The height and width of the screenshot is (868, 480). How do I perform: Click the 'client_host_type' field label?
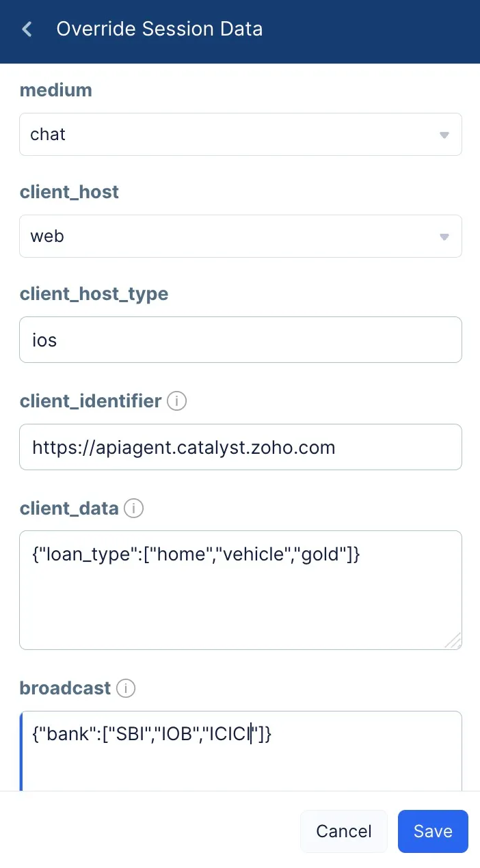coord(94,294)
